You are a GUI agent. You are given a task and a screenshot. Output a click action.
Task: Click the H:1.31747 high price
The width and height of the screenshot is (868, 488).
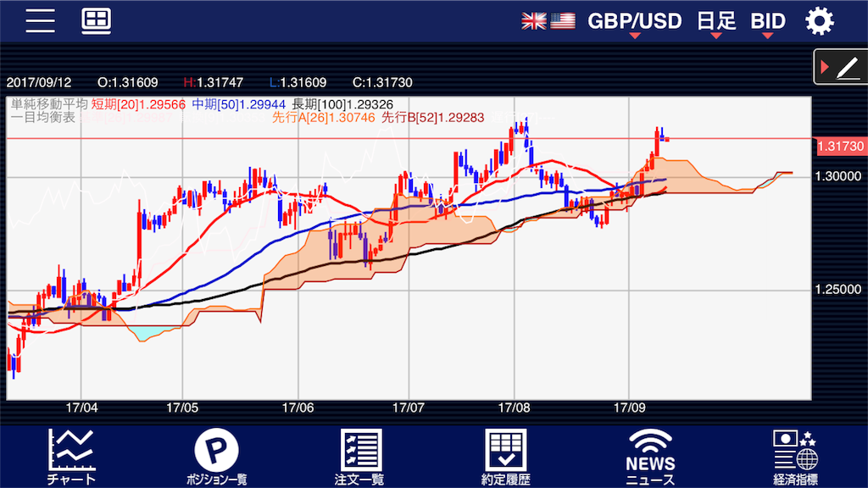click(213, 82)
